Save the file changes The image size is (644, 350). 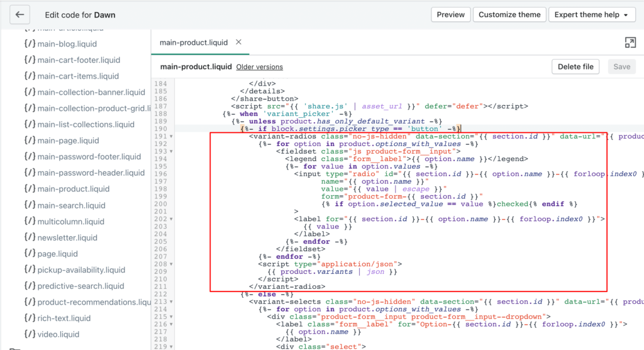[621, 67]
